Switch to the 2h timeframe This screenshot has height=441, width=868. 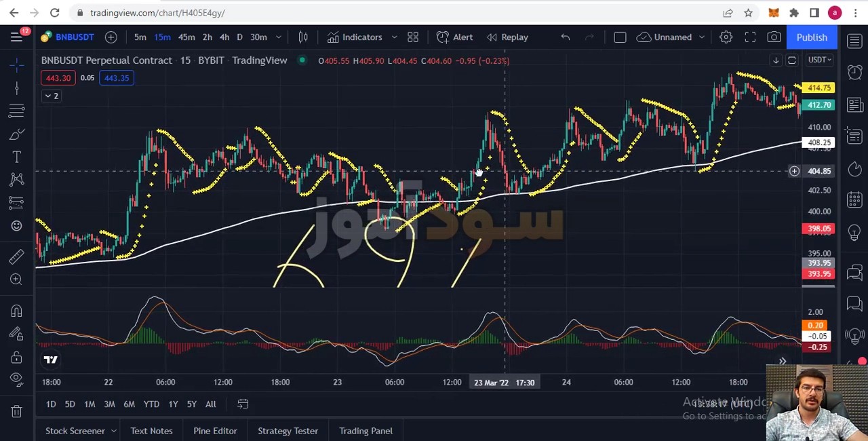point(207,37)
